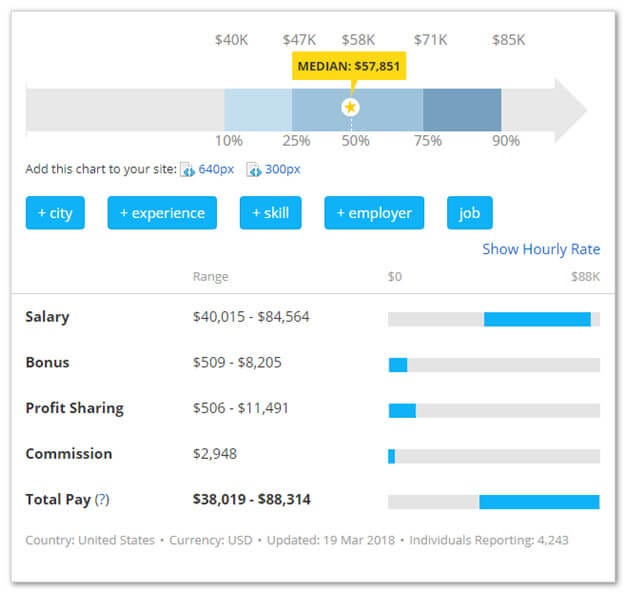Click the 75% percentile label
Viewport: 627px width, 594px height.
[x=427, y=141]
